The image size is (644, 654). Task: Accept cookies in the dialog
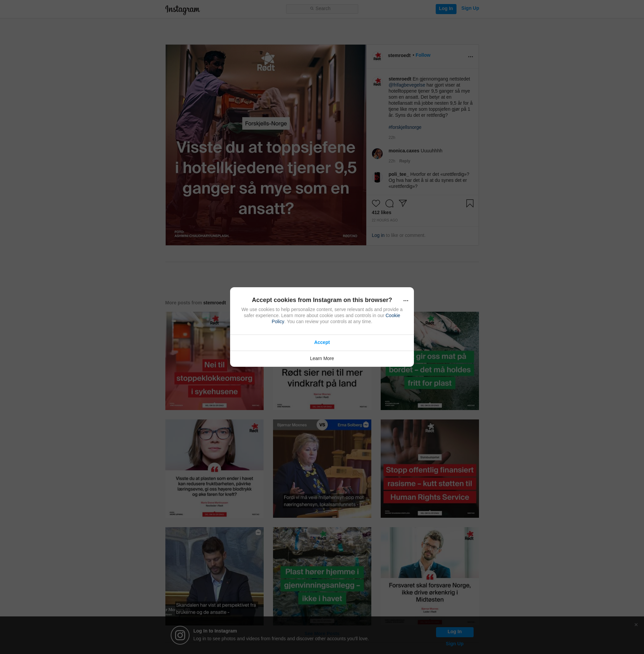tap(322, 342)
